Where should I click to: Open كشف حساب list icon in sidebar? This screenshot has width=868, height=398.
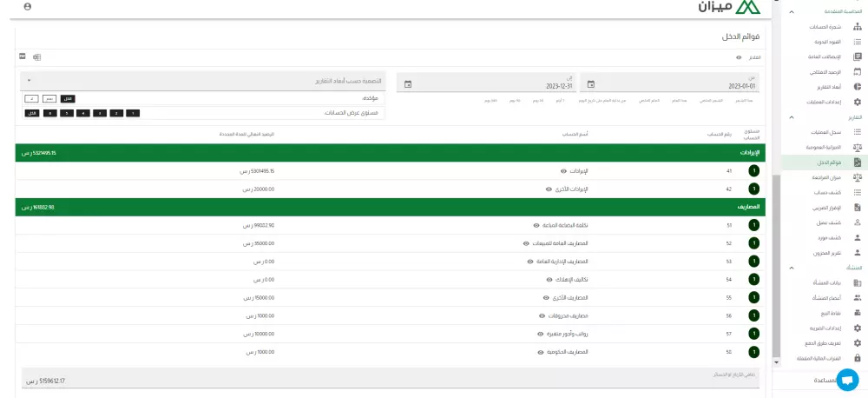click(858, 192)
